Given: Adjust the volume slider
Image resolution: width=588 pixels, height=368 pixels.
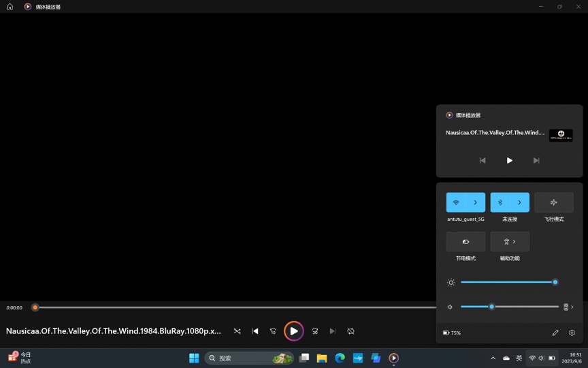Looking at the screenshot, I should point(510,307).
